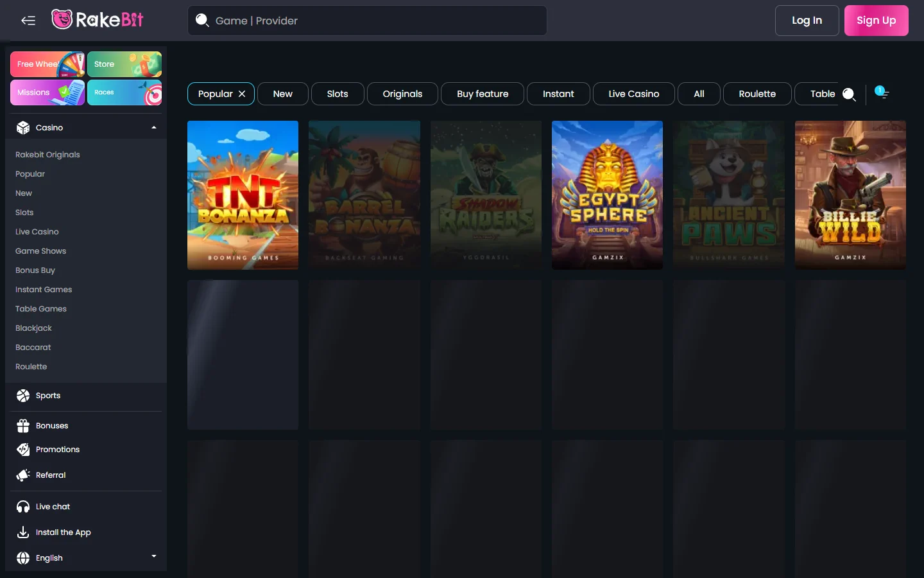Click the Bonuses gift icon
Viewport: 924px width, 578px height.
(x=23, y=426)
